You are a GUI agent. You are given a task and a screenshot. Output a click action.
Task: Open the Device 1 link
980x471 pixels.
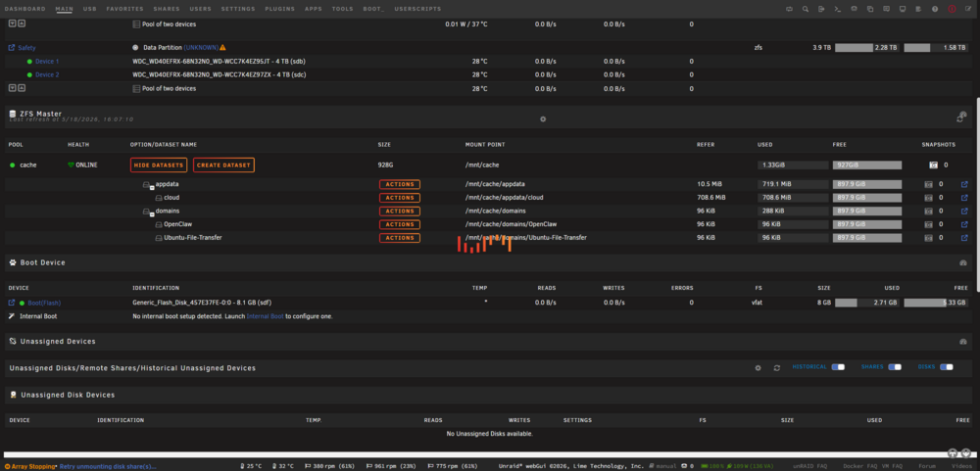click(x=47, y=62)
